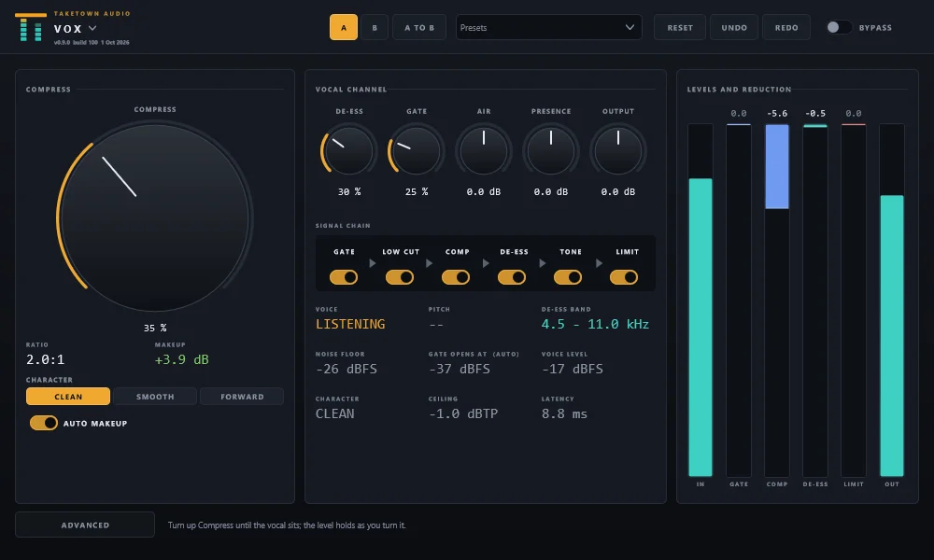The width and height of the screenshot is (934, 560).
Task: Open the VOX plugin name chevron
Action: [x=92, y=28]
